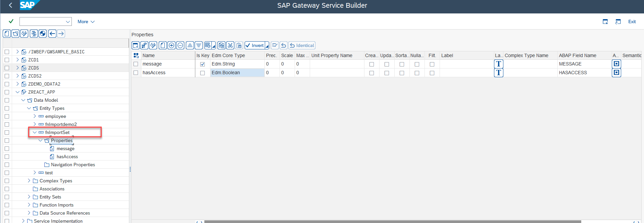Click the back arrow beside the SAP logo
Viewport: 644px width, 223px height.
point(10,5)
